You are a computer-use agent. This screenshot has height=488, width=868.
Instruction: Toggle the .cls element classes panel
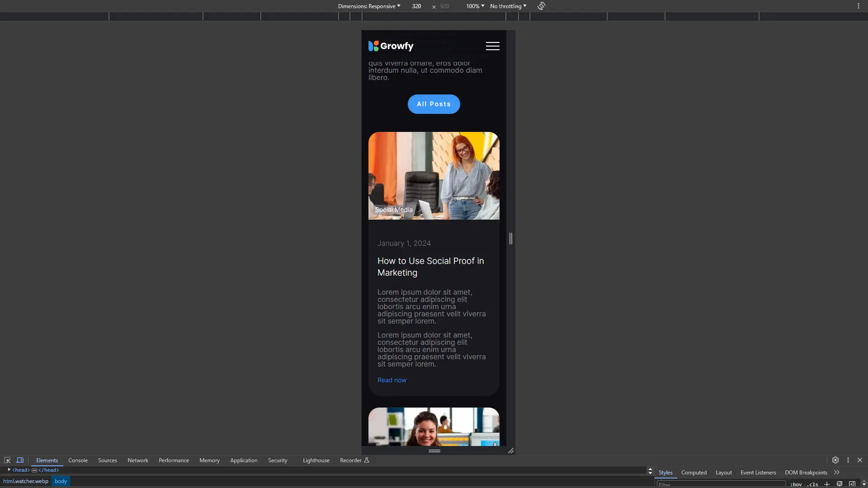813,484
